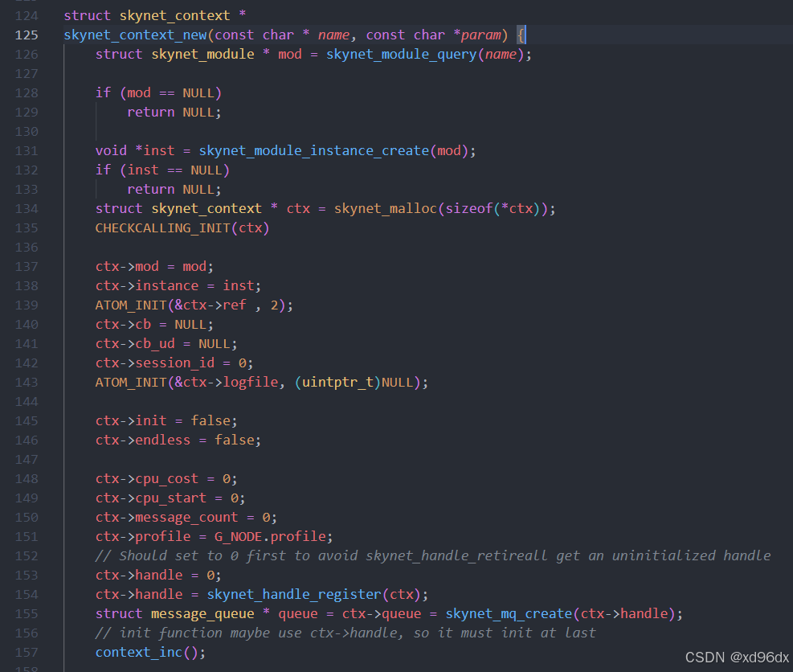Click ctx->init = false on line 145
The width and height of the screenshot is (793, 672).
(166, 420)
